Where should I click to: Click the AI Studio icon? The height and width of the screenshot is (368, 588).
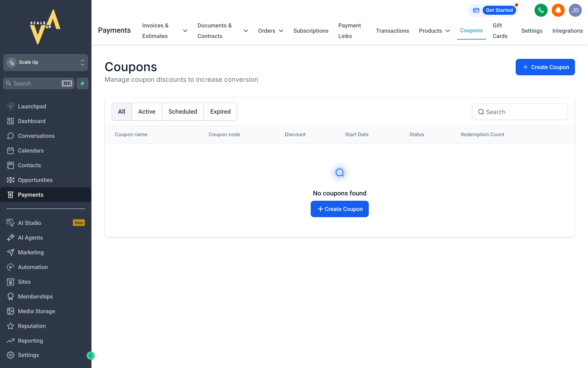pos(10,223)
